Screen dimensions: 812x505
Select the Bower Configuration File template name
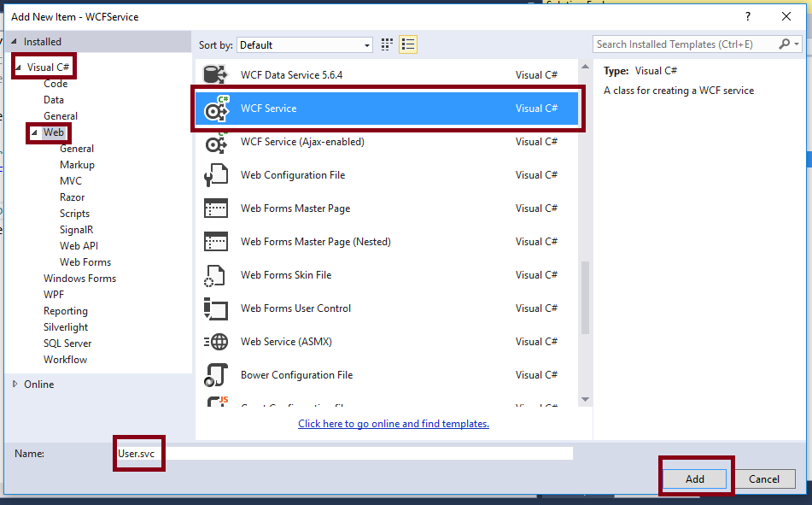click(x=297, y=375)
